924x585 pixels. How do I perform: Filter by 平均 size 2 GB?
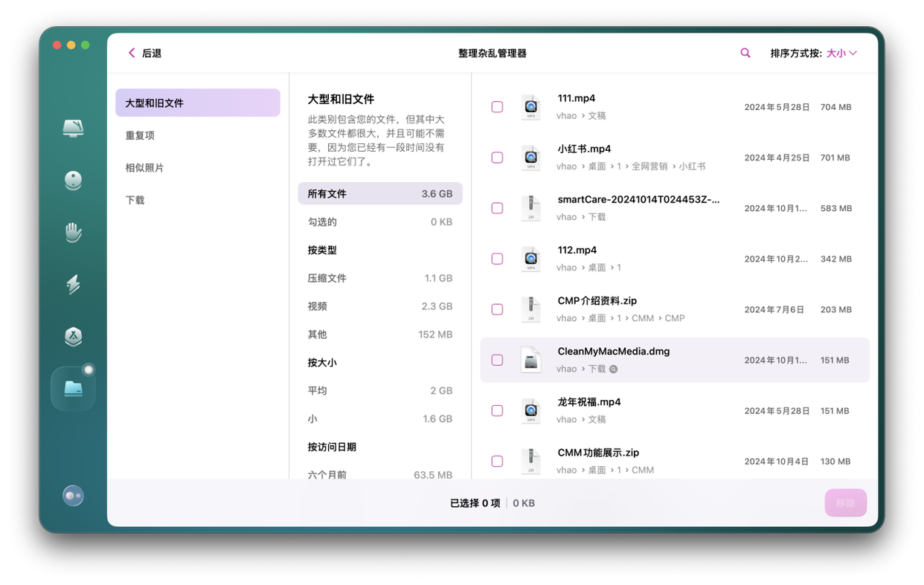(380, 390)
